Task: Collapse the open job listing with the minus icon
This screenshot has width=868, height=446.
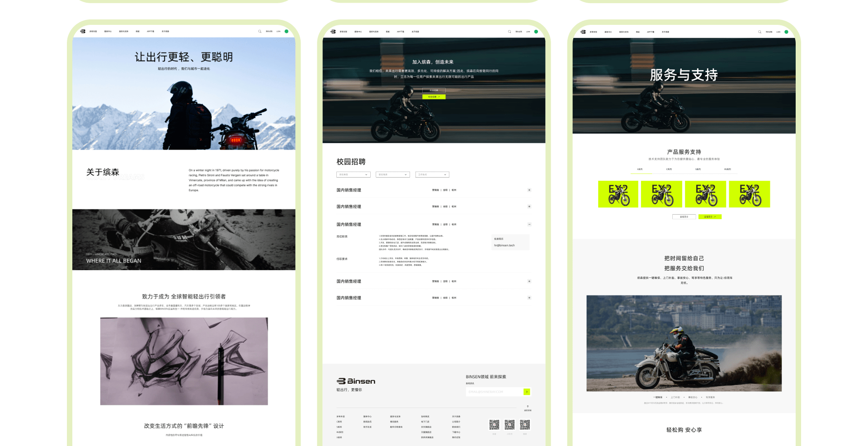Action: tap(529, 225)
